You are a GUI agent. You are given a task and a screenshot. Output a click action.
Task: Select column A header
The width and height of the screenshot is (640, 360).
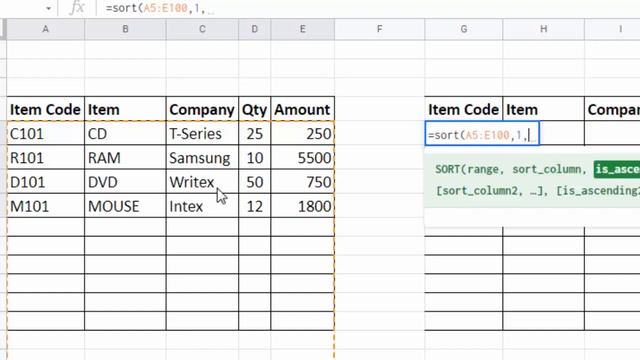(x=45, y=29)
